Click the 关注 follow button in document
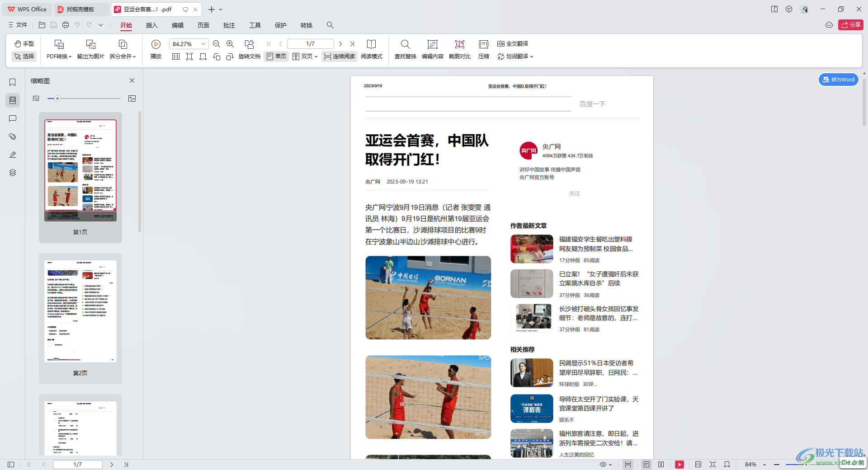Screen dimensions: 868x470 point(574,193)
